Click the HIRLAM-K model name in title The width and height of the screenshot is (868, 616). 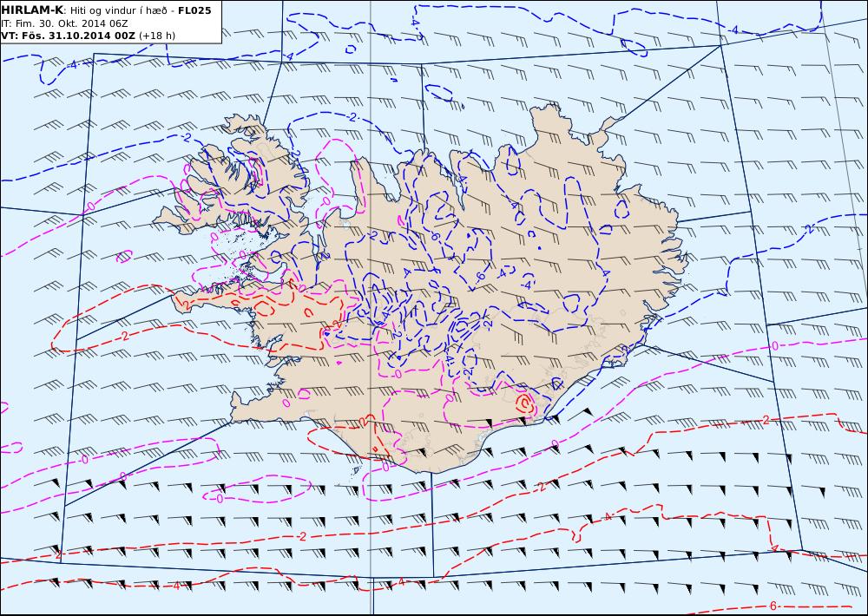coord(33,10)
